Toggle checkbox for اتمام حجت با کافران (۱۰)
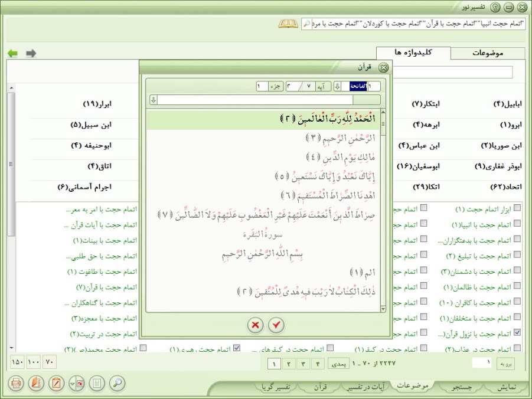This screenshot has width=532, height=399. 517,301
